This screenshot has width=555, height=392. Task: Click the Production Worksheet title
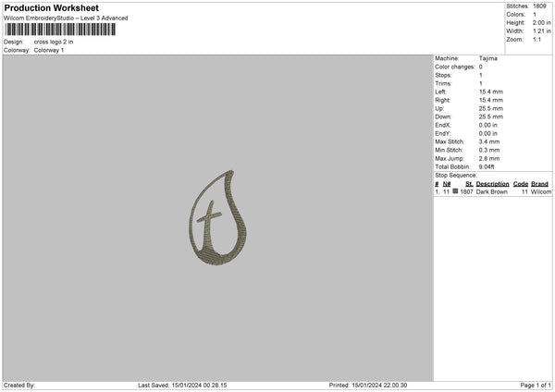pyautogui.click(x=51, y=7)
